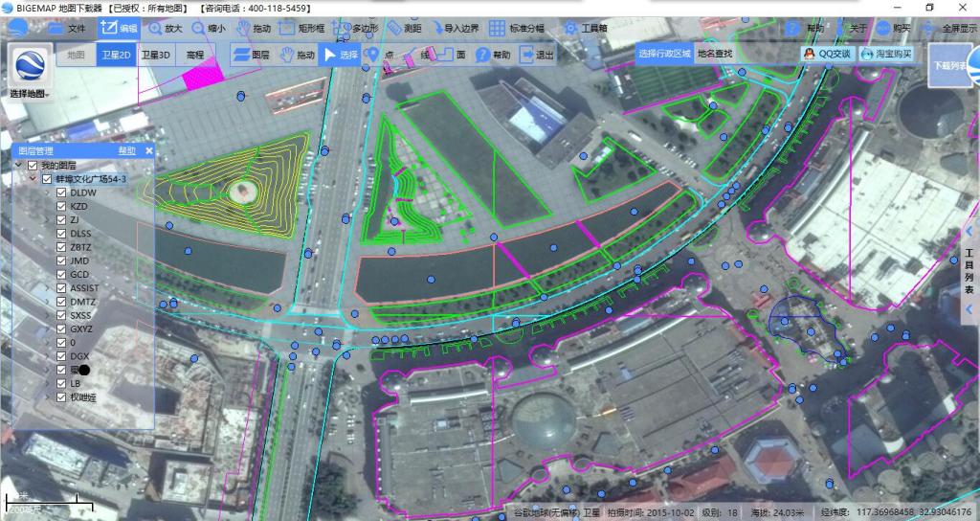Image resolution: width=980 pixels, height=521 pixels.
Task: Uncheck the DLDW layer
Action: tap(61, 193)
